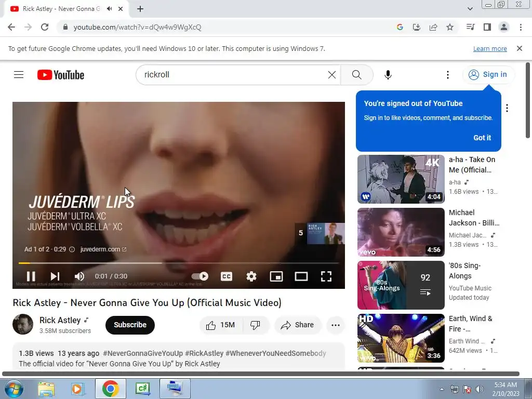The image size is (532, 399).
Task: Go to the YouTube home logo
Action: (61, 75)
